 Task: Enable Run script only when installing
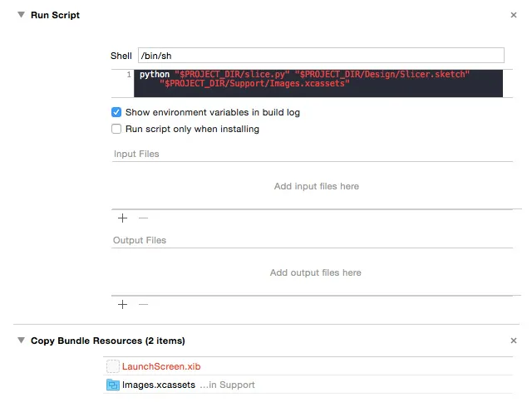pos(117,130)
